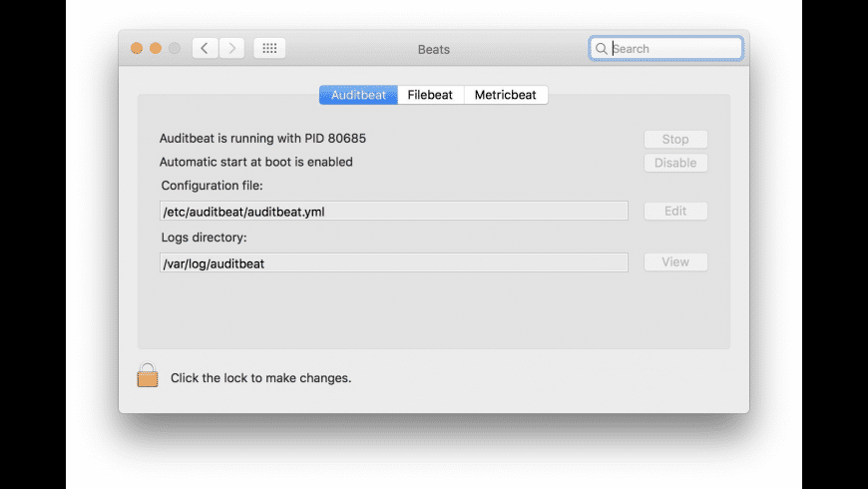The image size is (868, 489).
Task: Minimize the Beats preferences window
Action: pos(156,48)
